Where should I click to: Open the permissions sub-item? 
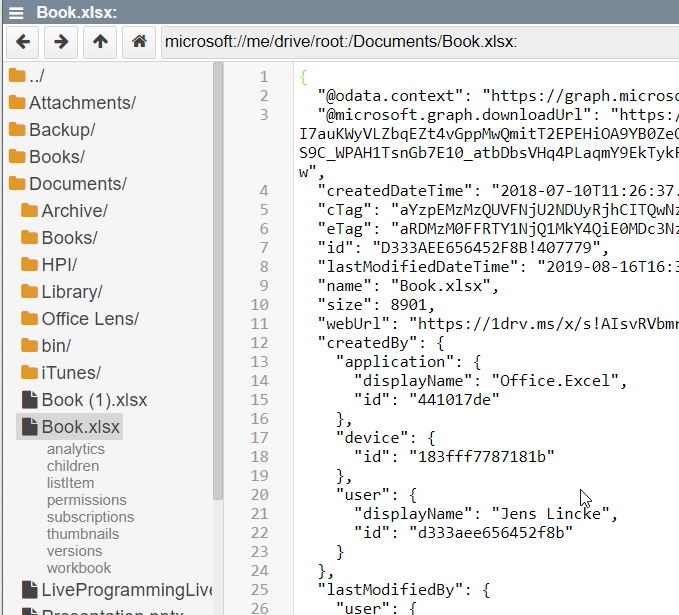86,500
